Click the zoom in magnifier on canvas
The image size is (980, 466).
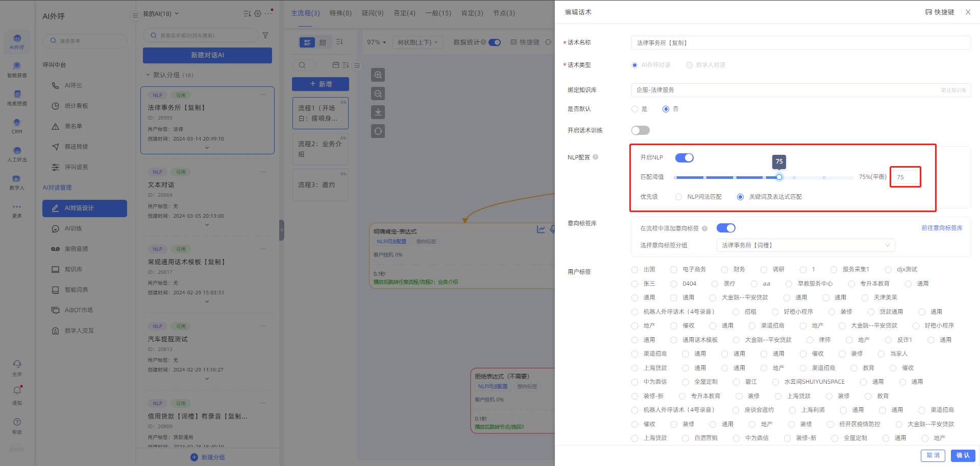pos(378,75)
